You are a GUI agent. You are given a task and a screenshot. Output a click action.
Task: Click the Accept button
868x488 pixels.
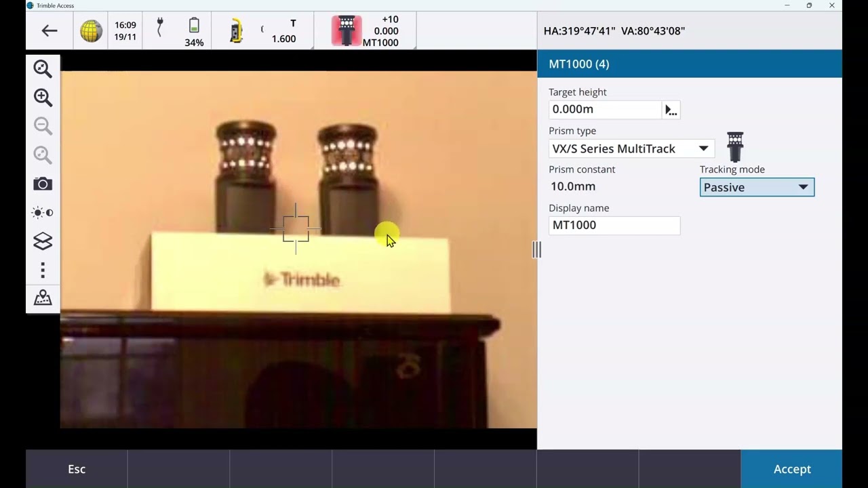tap(791, 469)
